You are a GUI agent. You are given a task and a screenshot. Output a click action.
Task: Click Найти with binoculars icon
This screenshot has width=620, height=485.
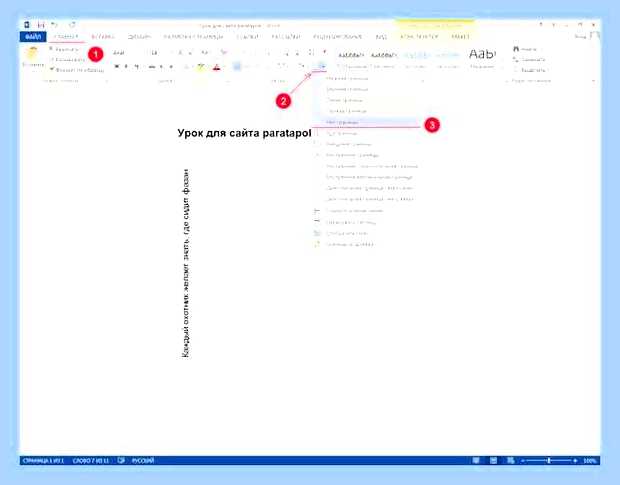pos(525,49)
